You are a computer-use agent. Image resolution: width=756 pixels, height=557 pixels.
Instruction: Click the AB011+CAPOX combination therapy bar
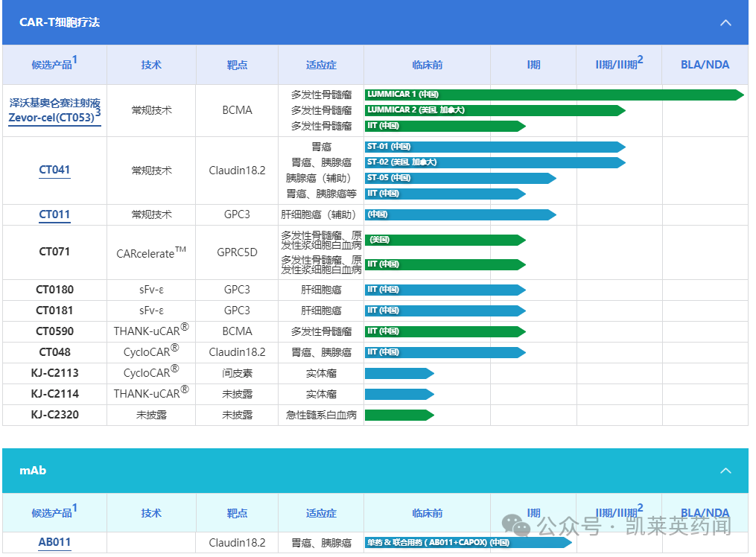[466, 543]
